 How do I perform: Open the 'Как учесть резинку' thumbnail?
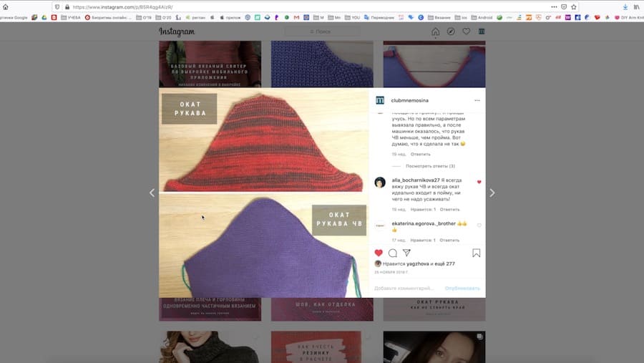[322, 347]
